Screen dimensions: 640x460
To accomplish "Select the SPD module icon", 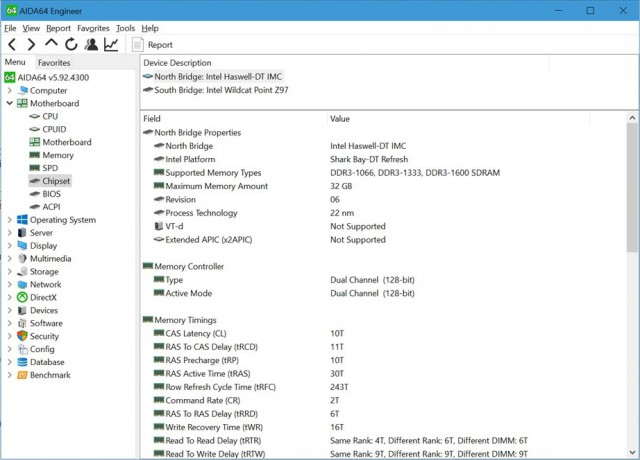I will pyautogui.click(x=35, y=168).
